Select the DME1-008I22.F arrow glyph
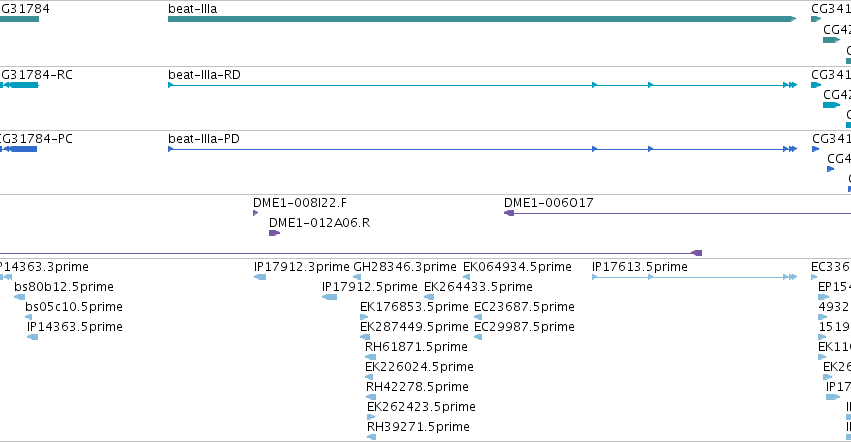851x442 pixels. (256, 213)
